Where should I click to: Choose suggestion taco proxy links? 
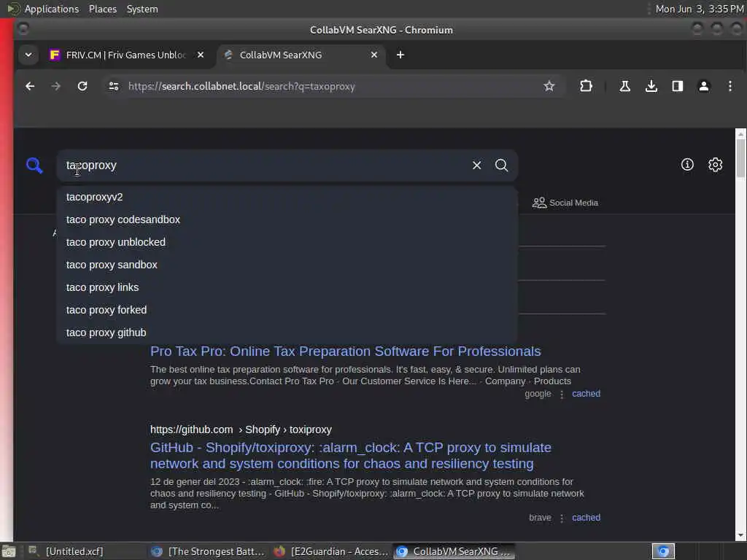(x=287, y=287)
